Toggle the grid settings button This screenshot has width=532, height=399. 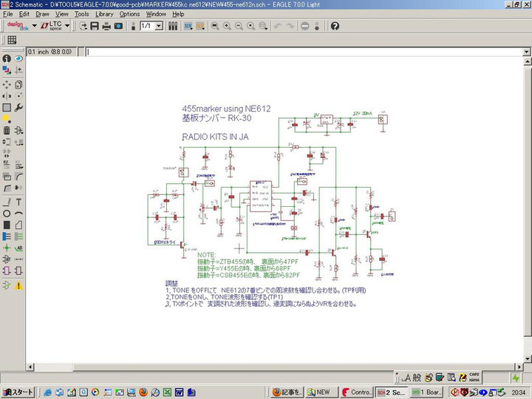point(12,40)
